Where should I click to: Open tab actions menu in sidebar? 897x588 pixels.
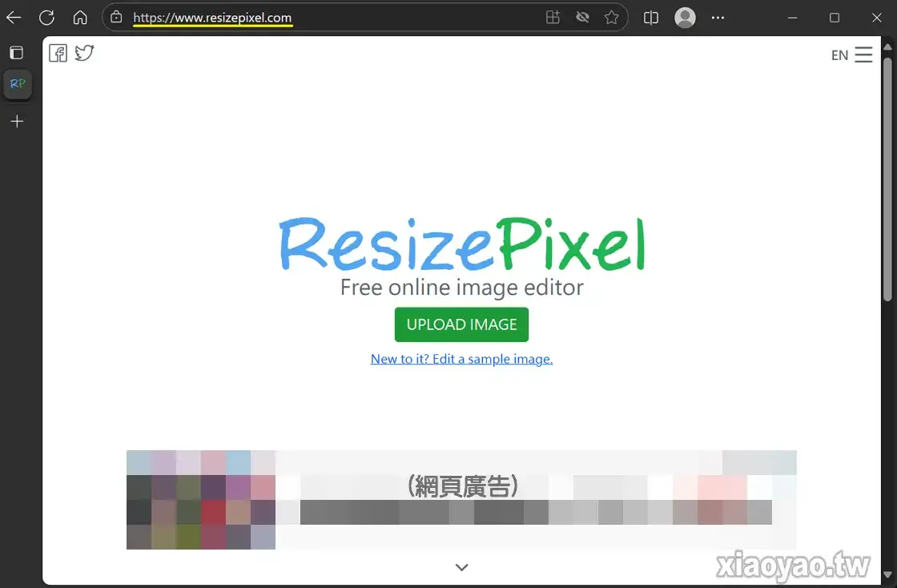point(17,53)
